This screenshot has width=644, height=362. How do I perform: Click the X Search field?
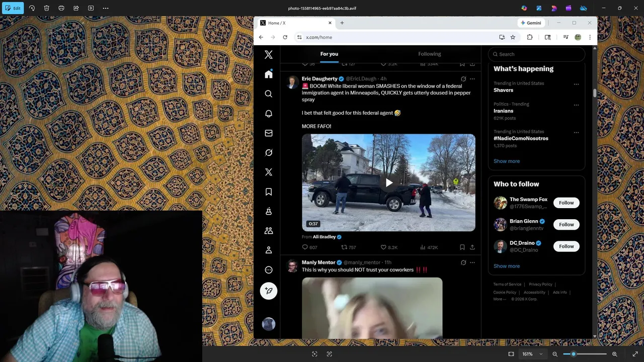[536, 54]
